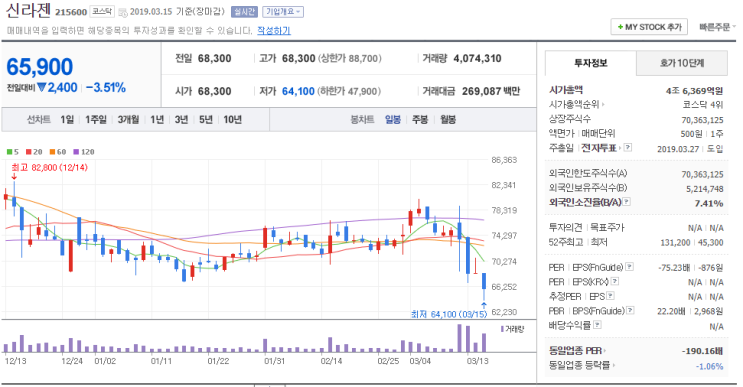Click the 코스닥 market badge
This screenshot has height=387, width=743.
point(102,12)
